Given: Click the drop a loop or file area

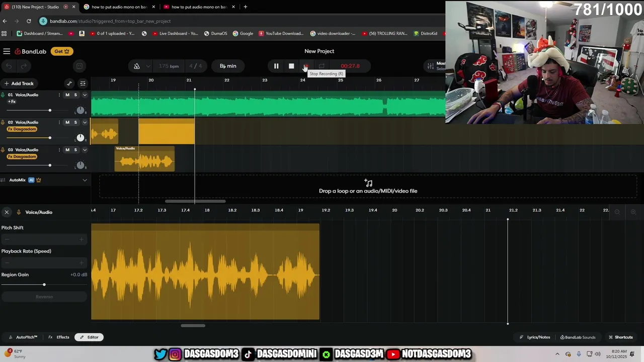Looking at the screenshot, I should click(368, 187).
